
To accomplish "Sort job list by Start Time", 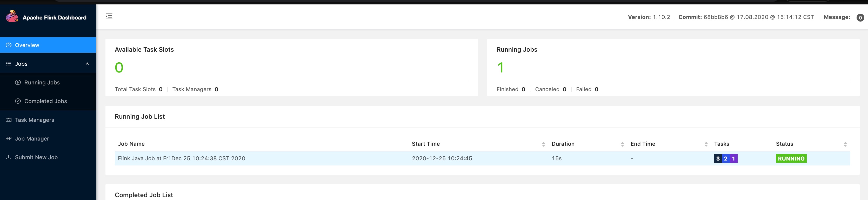I will point(543,144).
